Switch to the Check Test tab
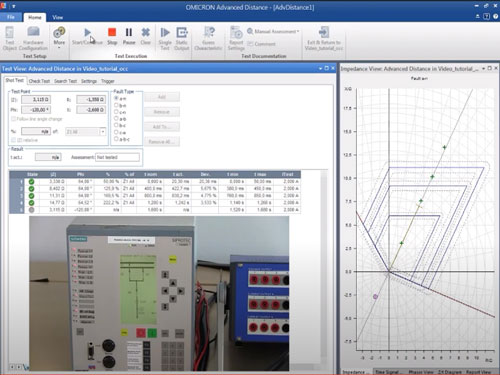This screenshot has width=500, height=375. coord(39,81)
